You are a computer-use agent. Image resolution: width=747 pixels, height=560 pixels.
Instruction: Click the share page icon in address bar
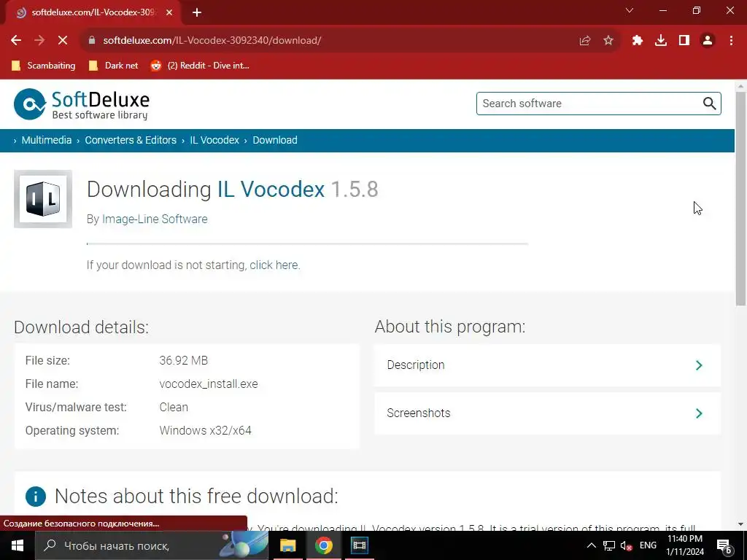point(584,41)
